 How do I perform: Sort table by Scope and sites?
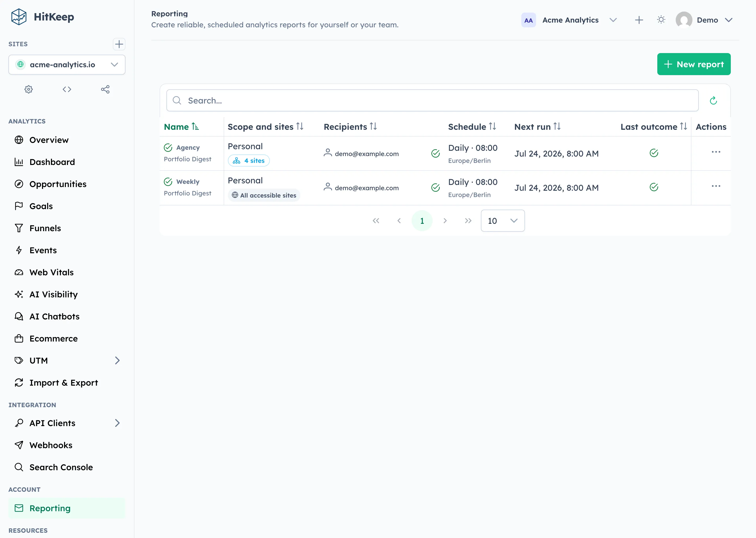pyautogui.click(x=265, y=127)
